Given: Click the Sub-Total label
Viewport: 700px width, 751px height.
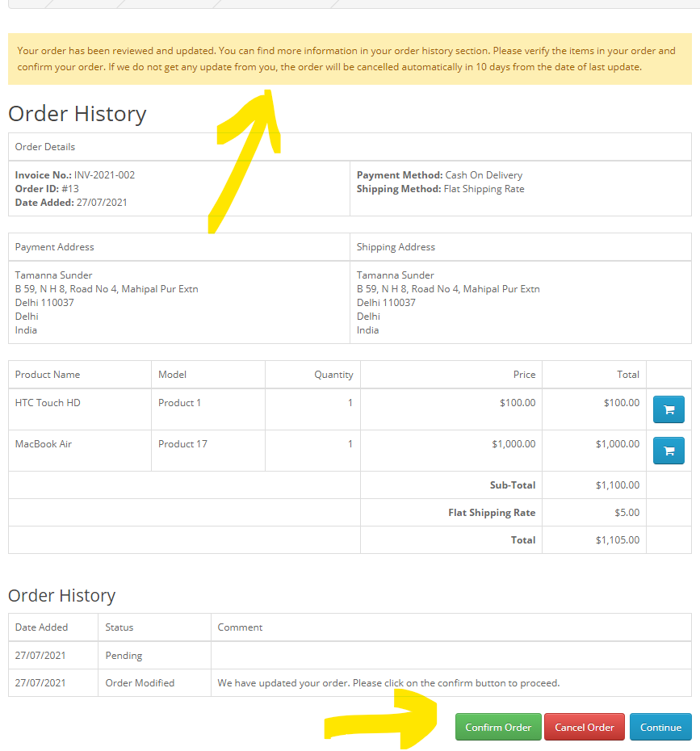Looking at the screenshot, I should click(x=513, y=485).
